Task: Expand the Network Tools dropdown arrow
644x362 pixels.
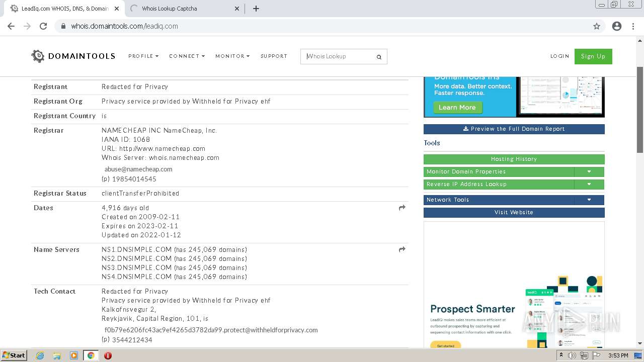Action: click(x=589, y=200)
